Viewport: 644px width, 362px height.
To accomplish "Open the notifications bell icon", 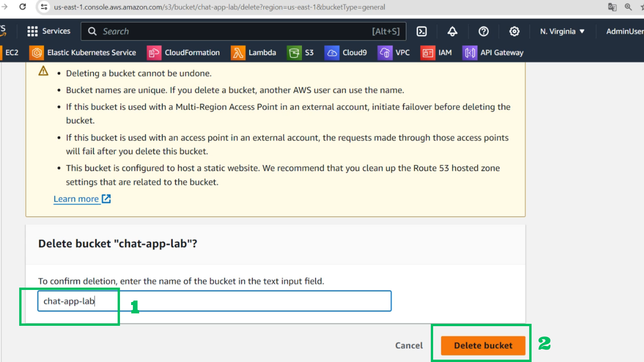I will click(452, 31).
